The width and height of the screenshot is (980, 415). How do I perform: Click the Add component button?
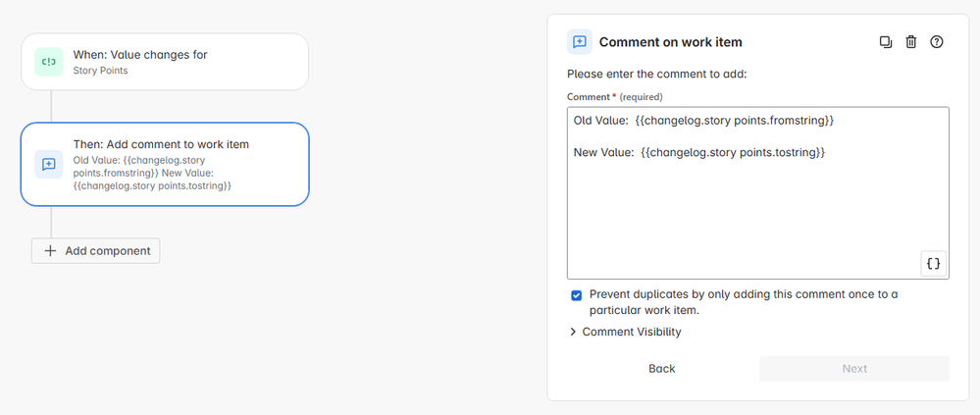click(96, 250)
